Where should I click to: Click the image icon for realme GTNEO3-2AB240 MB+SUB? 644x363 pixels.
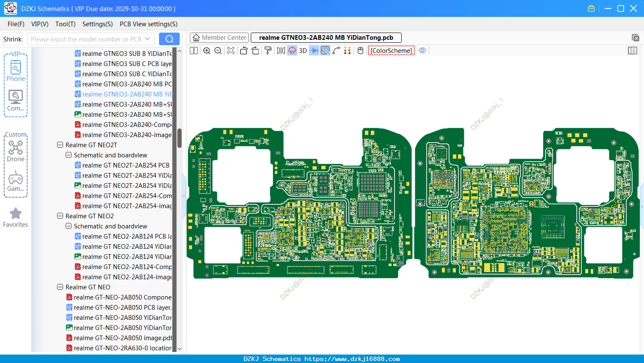point(78,114)
